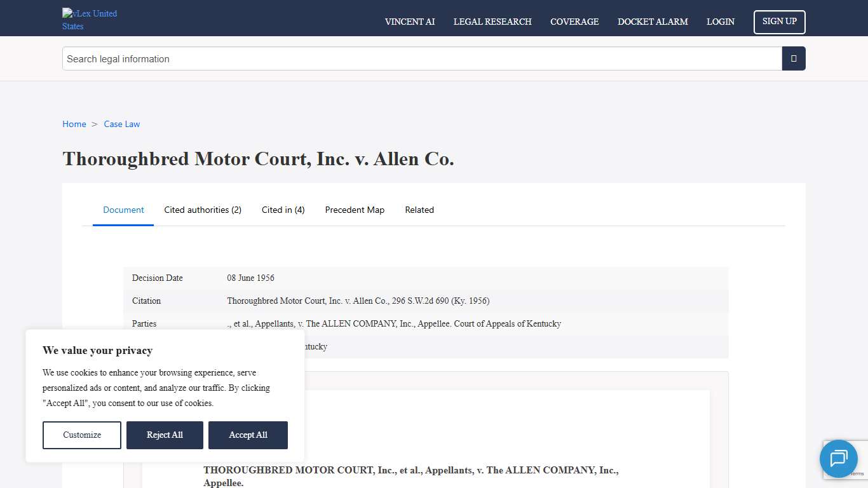The image size is (868, 488).
Task: View the Related tab
Action: pyautogui.click(x=419, y=210)
